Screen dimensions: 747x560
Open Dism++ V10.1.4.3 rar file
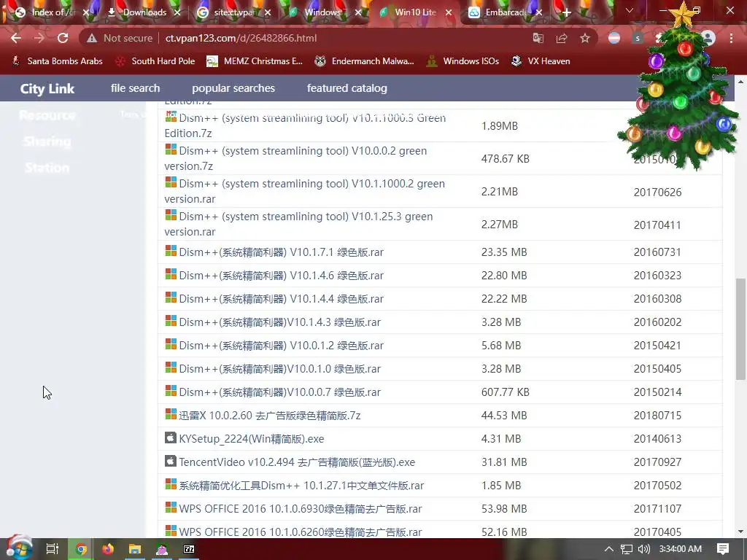[279, 322]
